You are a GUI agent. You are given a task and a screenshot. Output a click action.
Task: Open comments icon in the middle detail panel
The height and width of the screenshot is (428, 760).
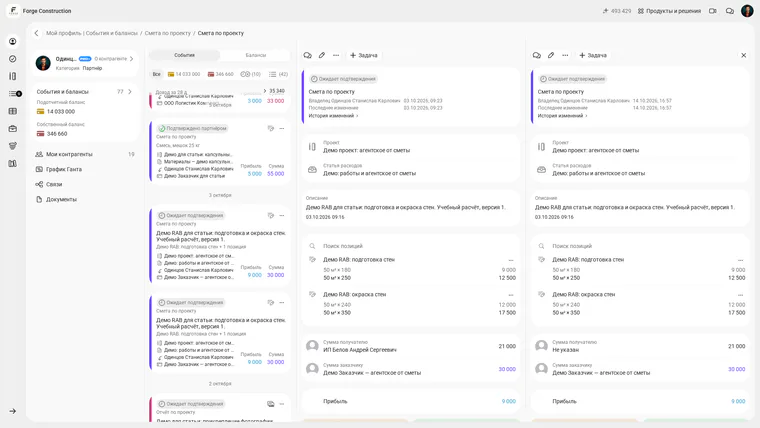tap(307, 55)
